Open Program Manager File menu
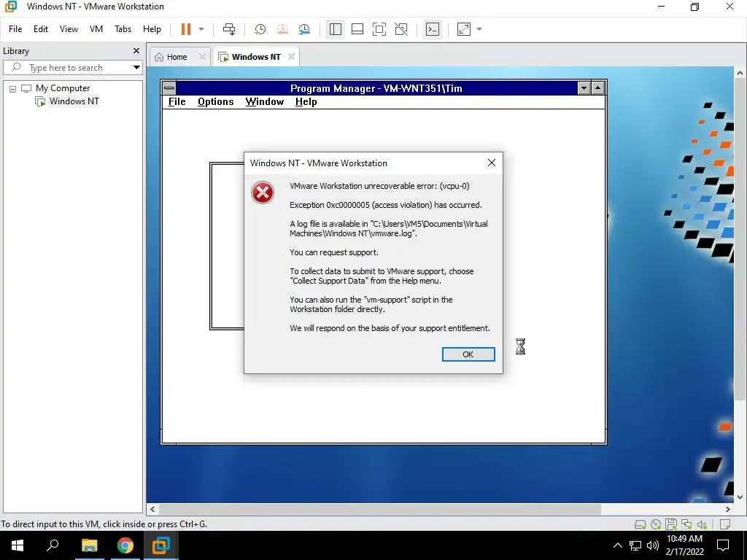Screen dimensions: 747x560 (x=177, y=102)
